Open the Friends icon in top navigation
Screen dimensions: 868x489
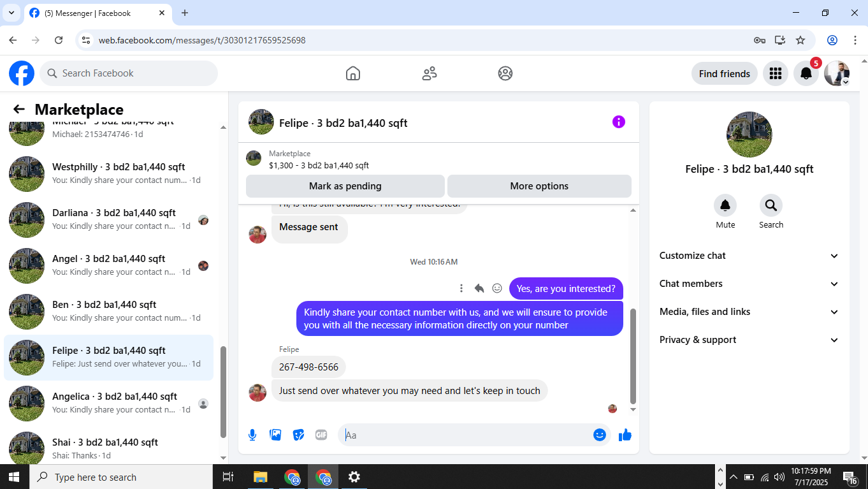point(430,73)
